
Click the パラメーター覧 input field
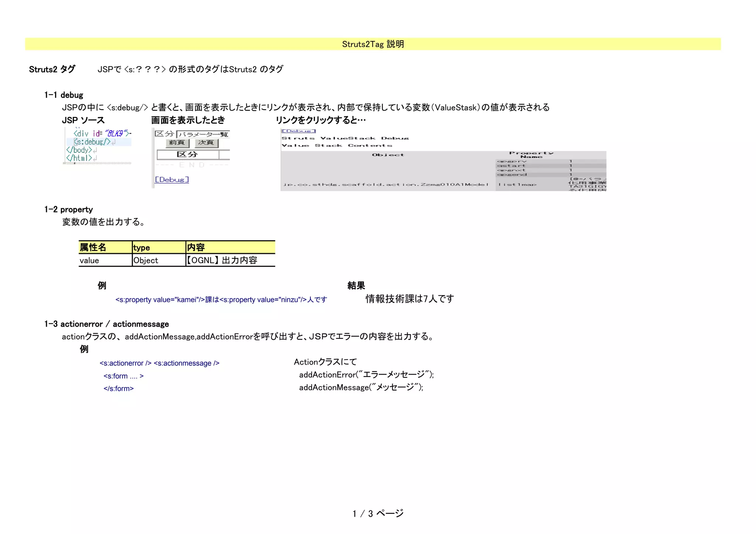[203, 134]
